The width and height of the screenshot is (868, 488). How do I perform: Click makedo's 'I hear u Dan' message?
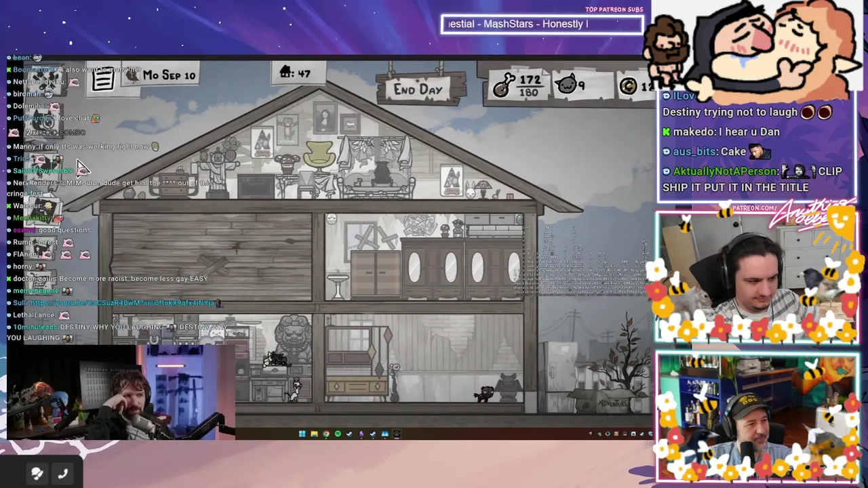[721, 132]
